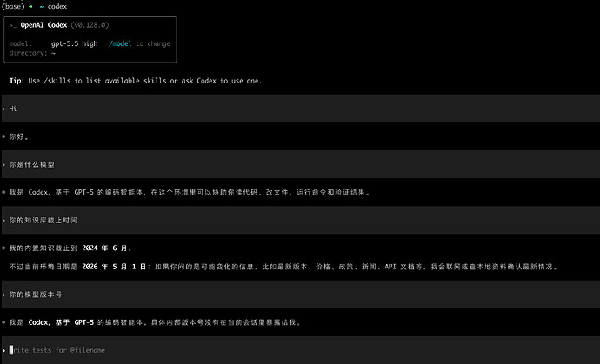Click the 'directory: ~' line
This screenshot has width=600, height=364.
32,53
